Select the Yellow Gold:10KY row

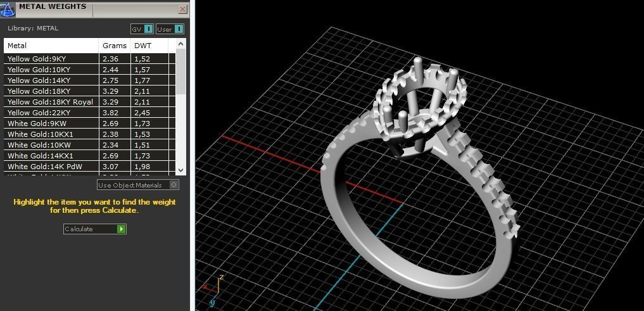(x=89, y=70)
